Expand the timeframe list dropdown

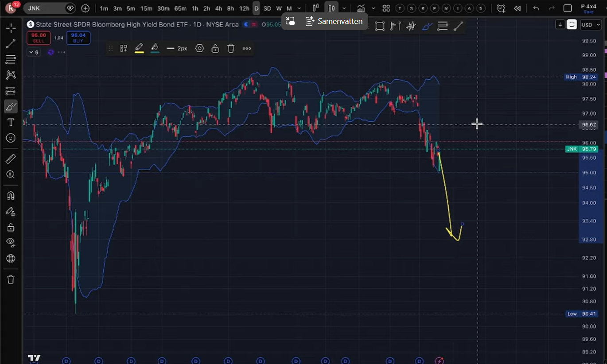(x=300, y=8)
